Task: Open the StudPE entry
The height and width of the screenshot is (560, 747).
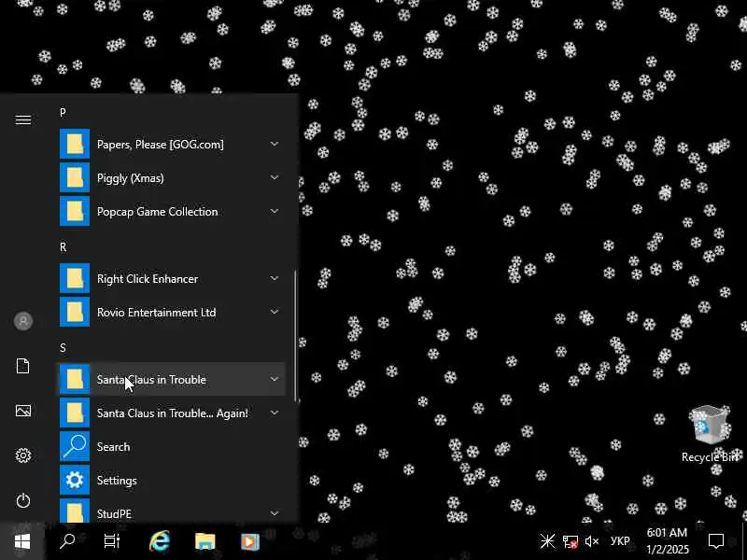Action: pyautogui.click(x=171, y=511)
